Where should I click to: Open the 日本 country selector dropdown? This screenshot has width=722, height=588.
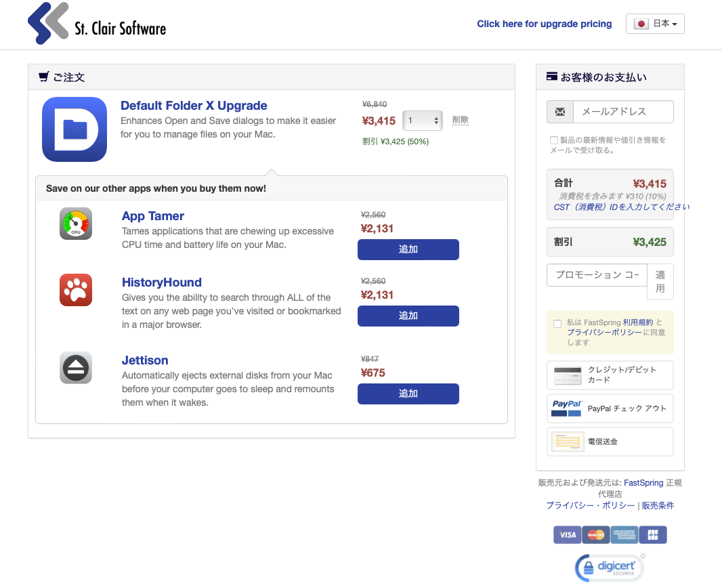[x=655, y=24]
